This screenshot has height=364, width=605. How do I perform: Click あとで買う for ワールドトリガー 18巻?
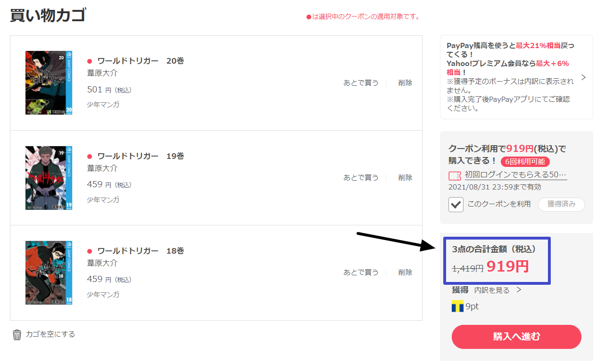361,272
